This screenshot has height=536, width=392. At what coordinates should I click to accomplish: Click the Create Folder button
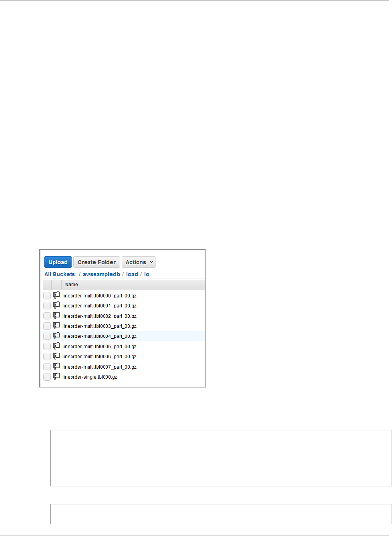pyautogui.click(x=96, y=262)
